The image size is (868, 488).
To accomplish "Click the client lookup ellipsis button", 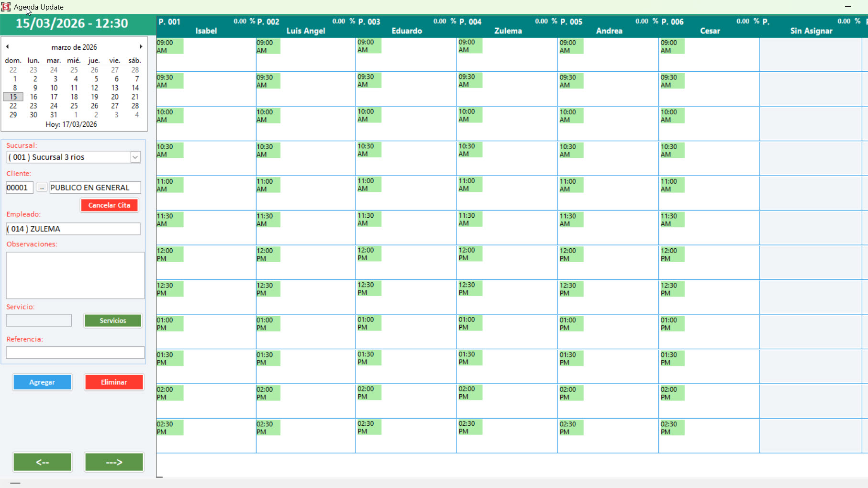I will click(42, 188).
